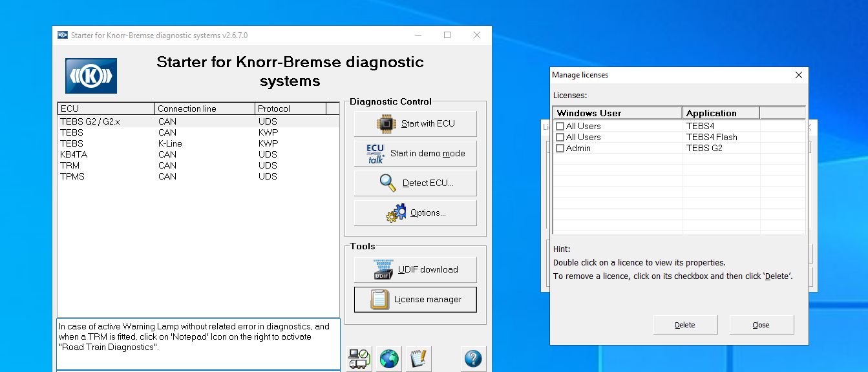
Task: Activate Road Train Diagnostics notepad icon
Action: [418, 358]
